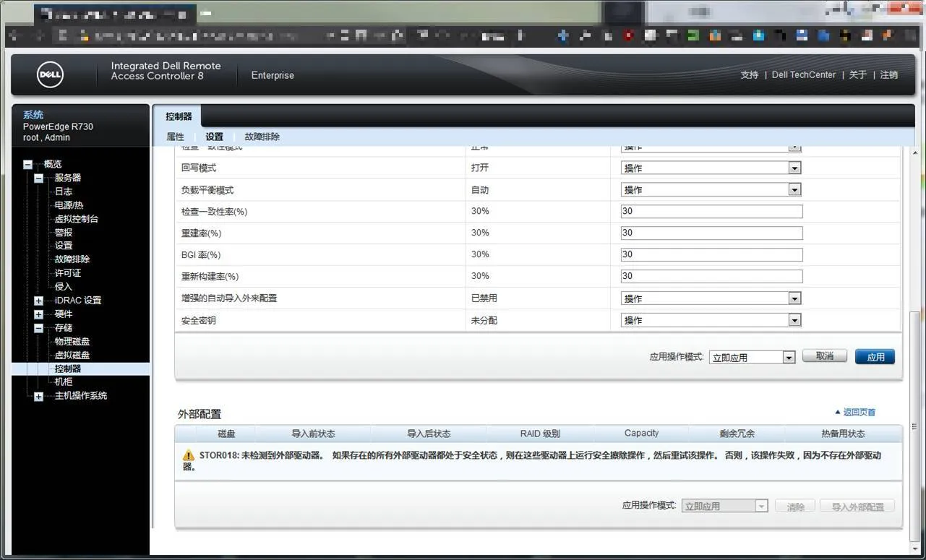Image resolution: width=926 pixels, height=560 pixels.
Task: Select 概览 in the navigation tree
Action: [x=53, y=165]
